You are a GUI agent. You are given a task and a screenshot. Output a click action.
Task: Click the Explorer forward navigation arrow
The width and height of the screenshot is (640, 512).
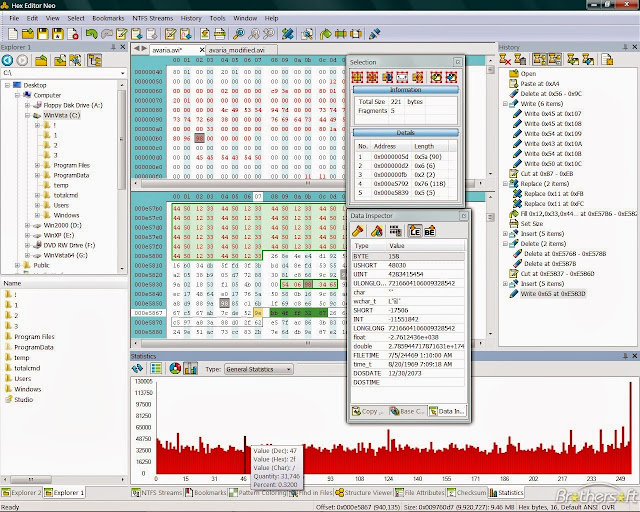pyautogui.click(x=22, y=60)
